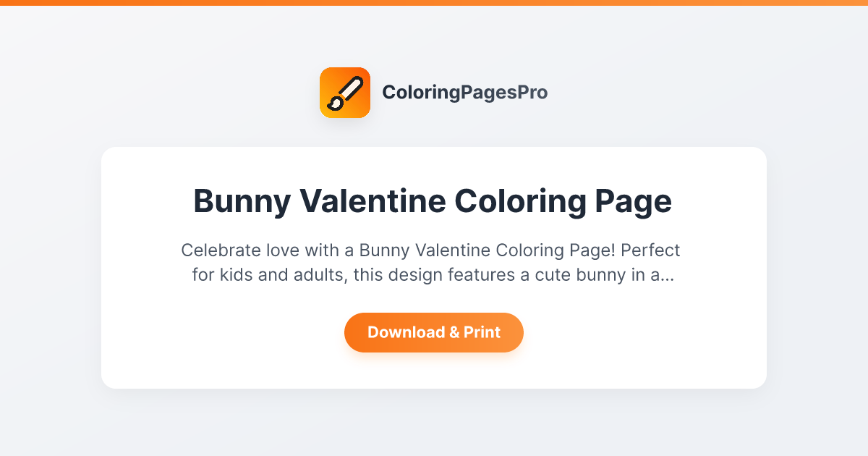Click the ColoringPagesPro brand name text
The width and height of the screenshot is (868, 456).
point(466,92)
